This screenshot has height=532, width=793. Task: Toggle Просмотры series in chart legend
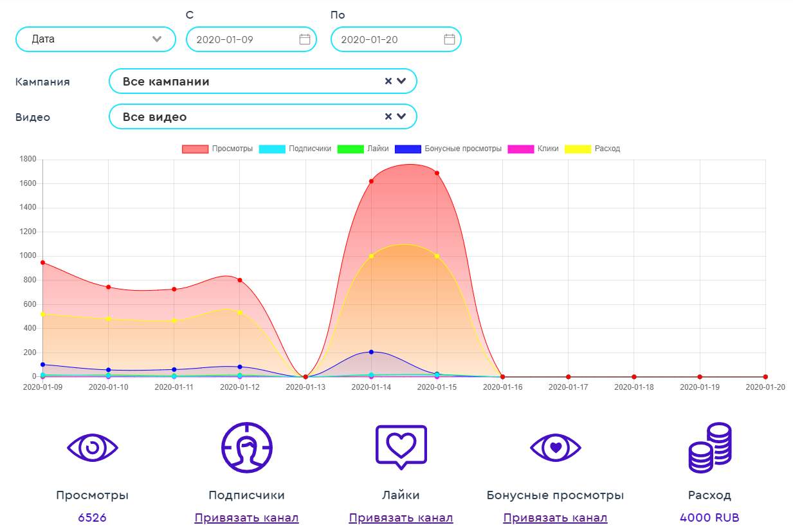point(217,149)
